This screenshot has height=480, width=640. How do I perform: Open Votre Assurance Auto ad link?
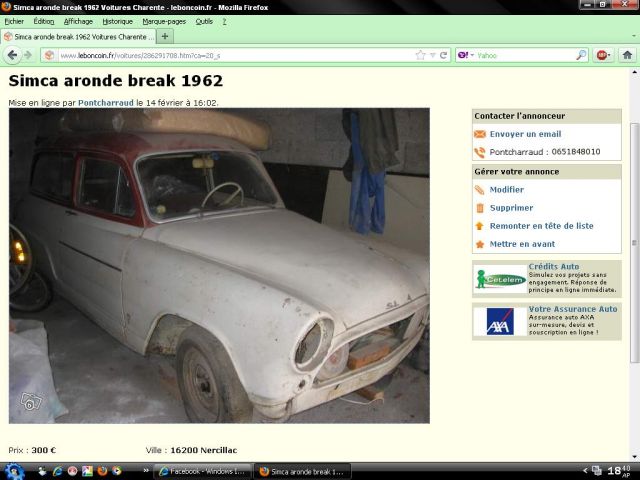click(x=573, y=309)
